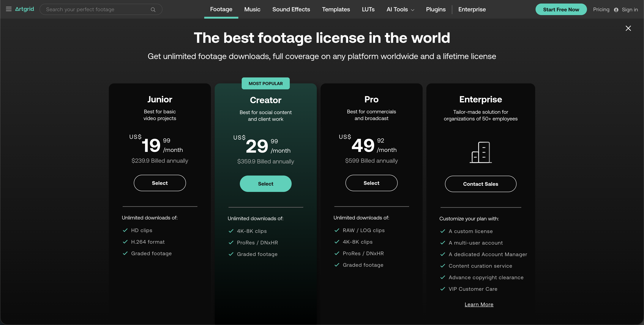
Task: Expand the AI Tools dropdown
Action: pyautogui.click(x=400, y=9)
